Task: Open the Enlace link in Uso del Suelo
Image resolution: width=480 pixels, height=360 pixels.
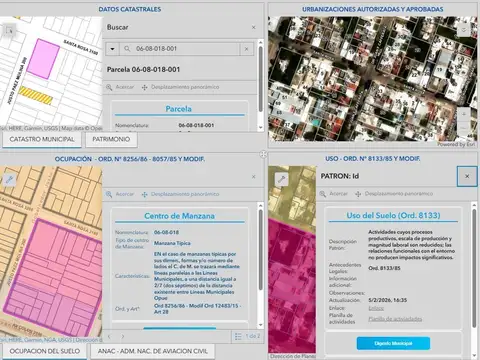Action: click(376, 308)
